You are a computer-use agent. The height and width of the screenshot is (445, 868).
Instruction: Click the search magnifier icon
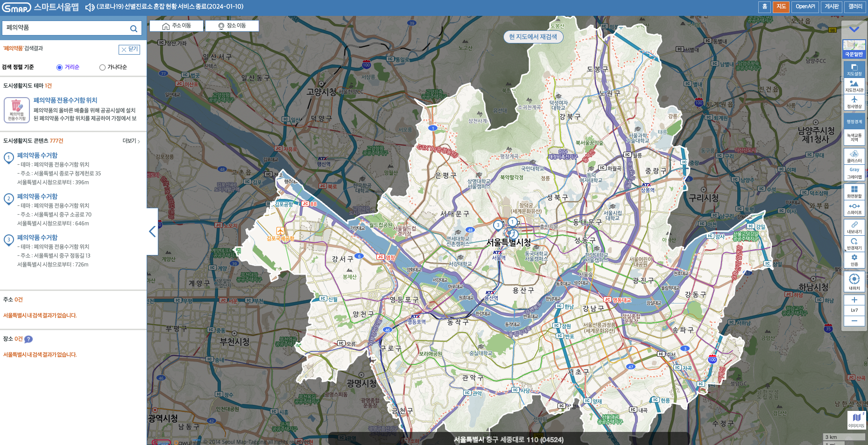pyautogui.click(x=134, y=28)
